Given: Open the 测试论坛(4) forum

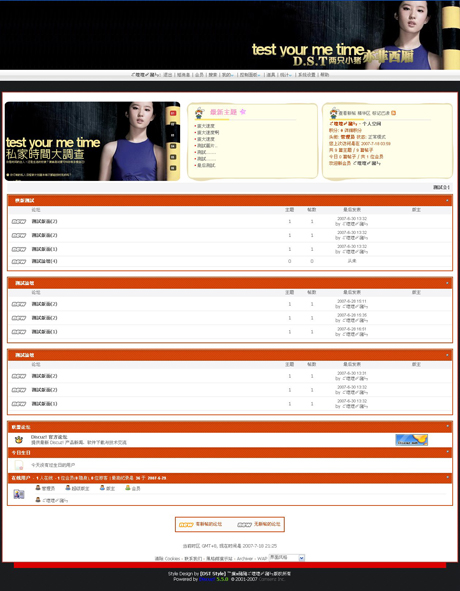Looking at the screenshot, I should click(x=44, y=261).
